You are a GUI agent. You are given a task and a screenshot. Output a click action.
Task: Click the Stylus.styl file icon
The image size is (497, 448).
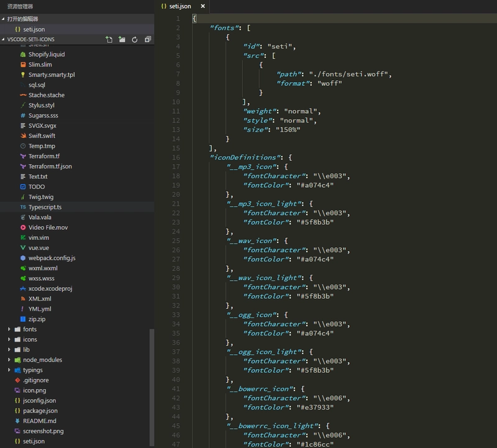click(23, 105)
